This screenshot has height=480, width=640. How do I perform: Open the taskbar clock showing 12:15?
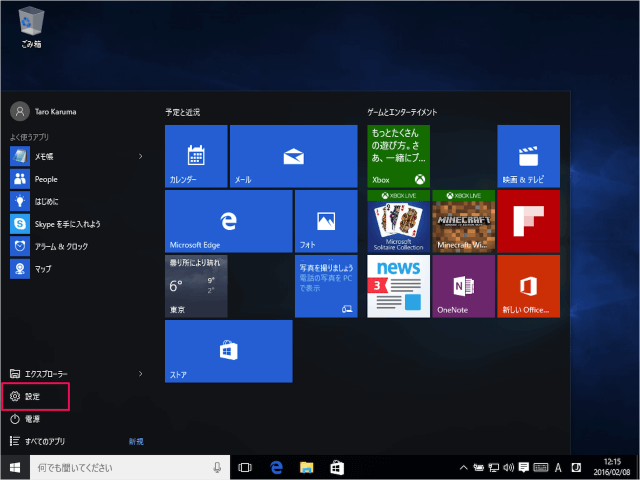612,467
